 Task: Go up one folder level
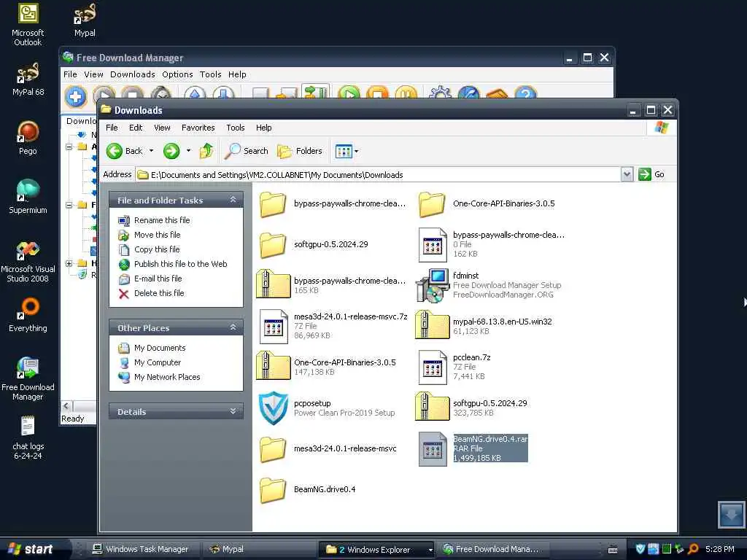pos(206,151)
